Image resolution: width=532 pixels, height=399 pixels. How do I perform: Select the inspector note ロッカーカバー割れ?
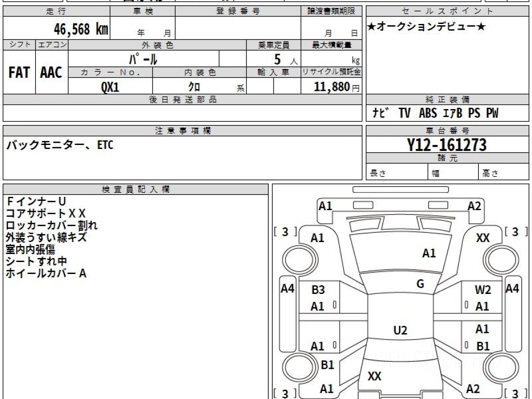point(52,225)
